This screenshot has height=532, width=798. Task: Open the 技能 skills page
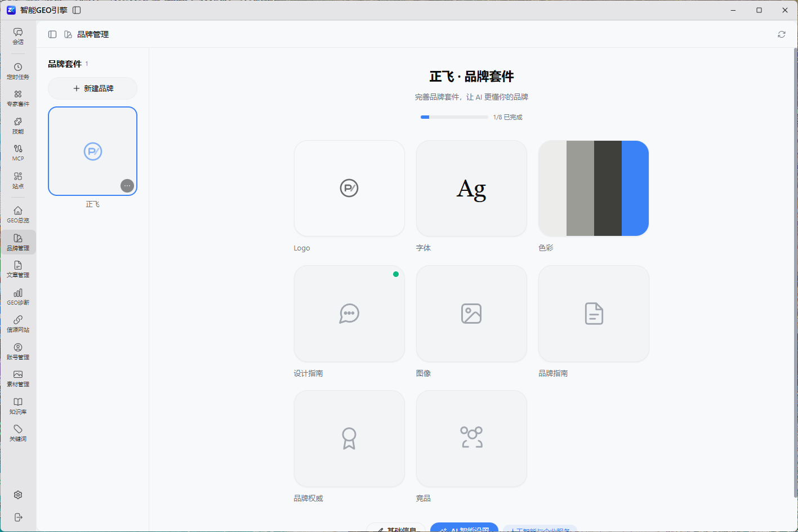coord(18,126)
